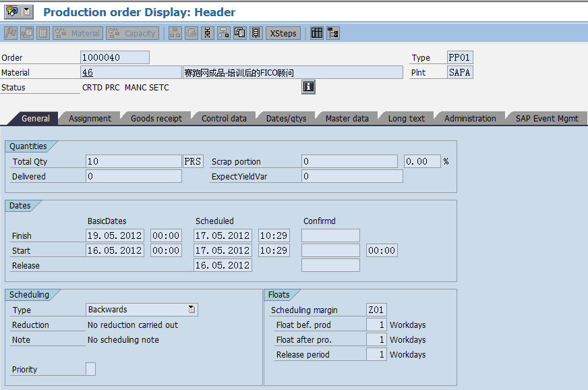
Task: Open the small dropdown beside title icon
Action: point(26,11)
